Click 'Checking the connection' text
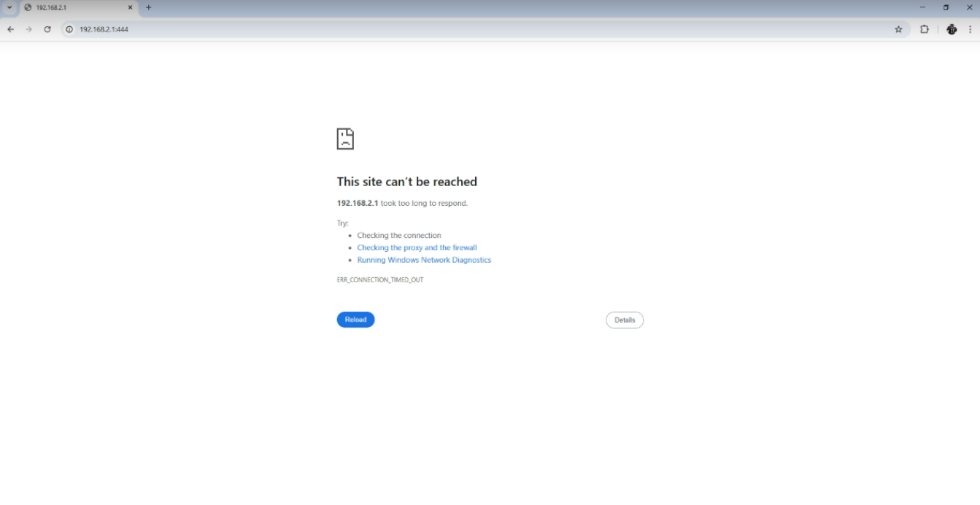The height and width of the screenshot is (505, 980). [x=399, y=236]
